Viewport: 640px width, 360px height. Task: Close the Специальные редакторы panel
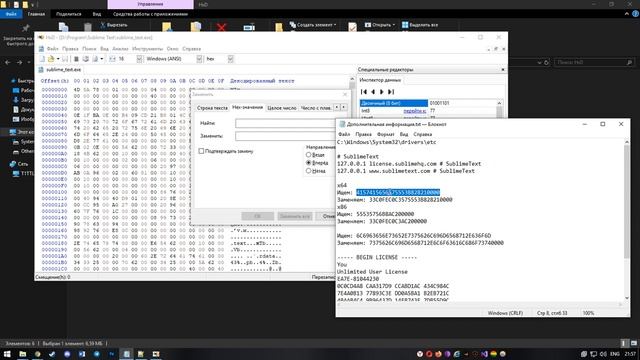(503, 70)
